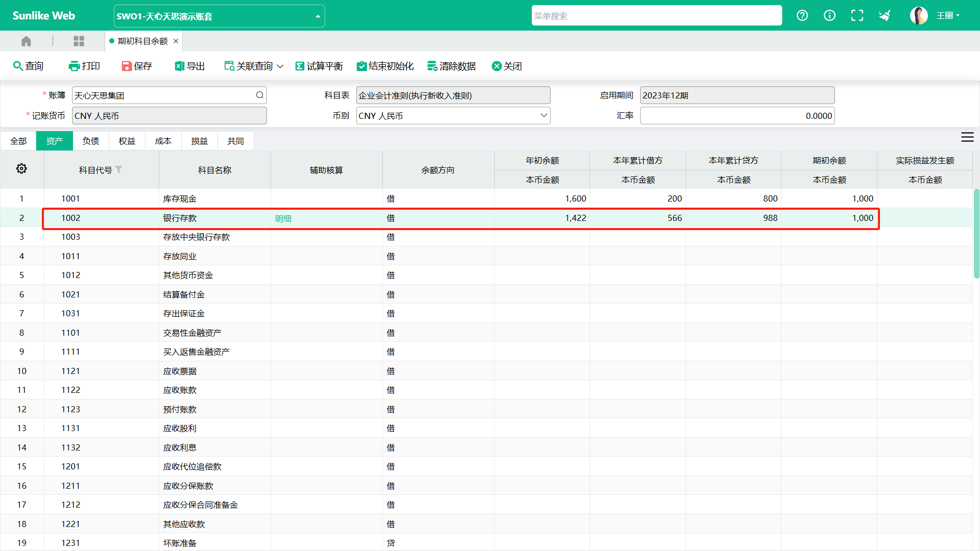Viewport: 980px width, 551px height.
Task: Click 清除数据 clear data button
Action: [451, 66]
